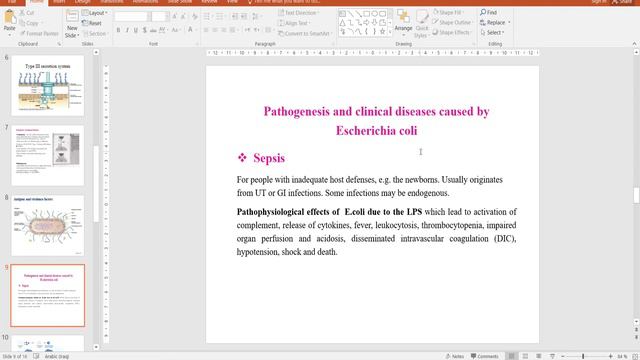Switch to Reading view
Viewport: 640px width, 360px height.
539,356
